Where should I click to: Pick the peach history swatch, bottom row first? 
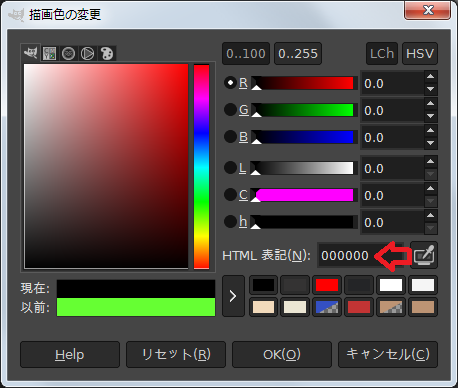pos(263,307)
